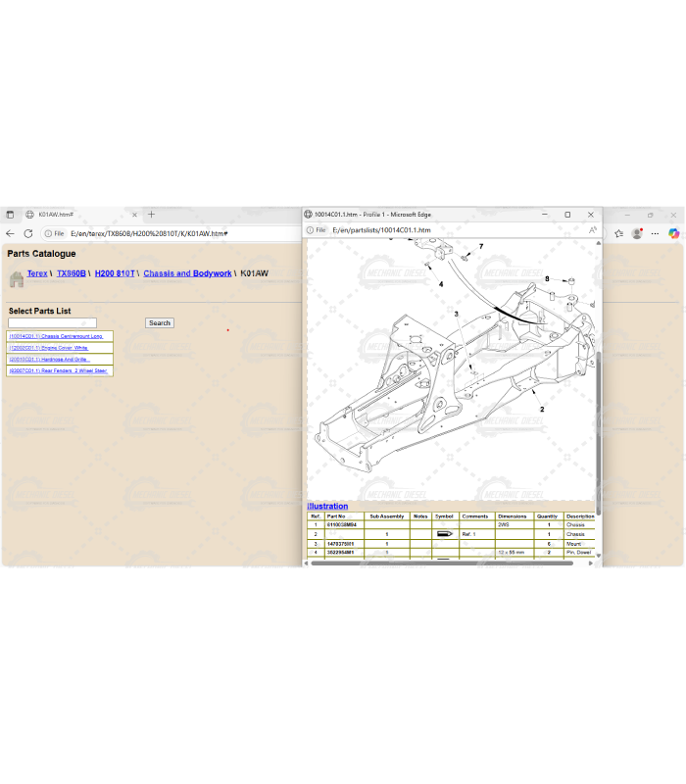Click the home icon beside Terex breadcrumb
686x784 pixels.
click(x=16, y=279)
